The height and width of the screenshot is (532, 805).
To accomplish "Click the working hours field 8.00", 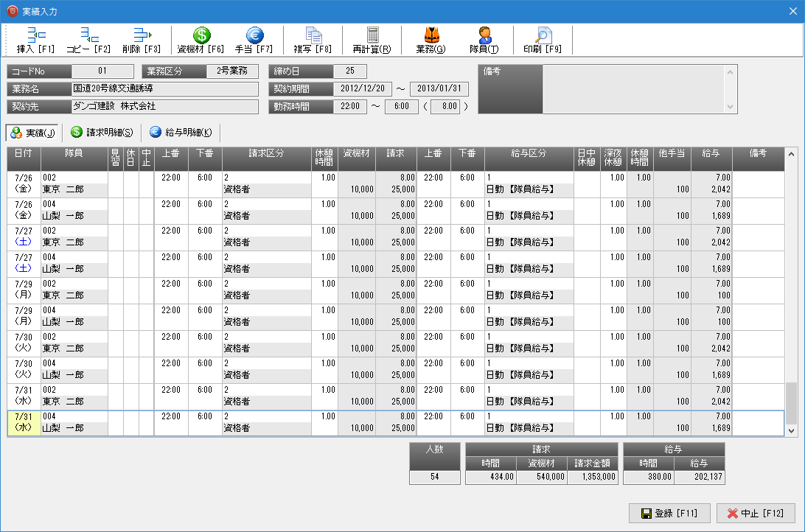I will [446, 107].
